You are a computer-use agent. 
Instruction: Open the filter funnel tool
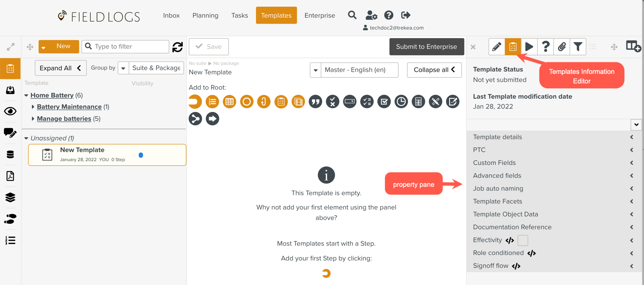(578, 47)
